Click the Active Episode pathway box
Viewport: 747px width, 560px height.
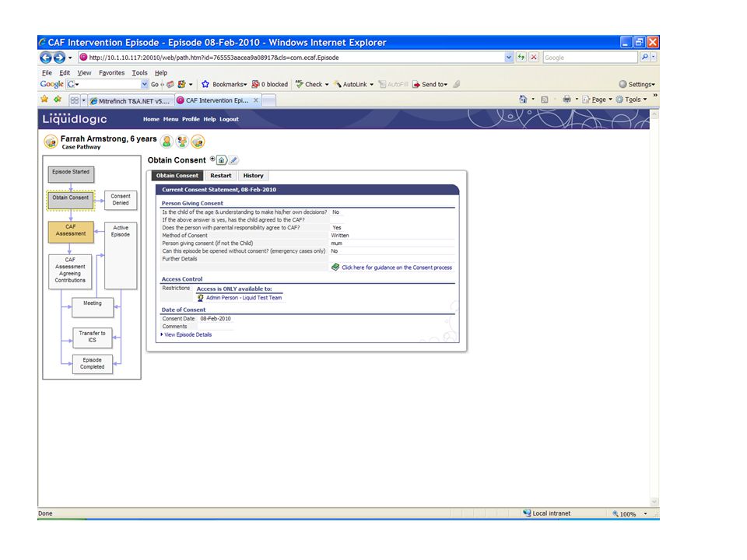[121, 256]
